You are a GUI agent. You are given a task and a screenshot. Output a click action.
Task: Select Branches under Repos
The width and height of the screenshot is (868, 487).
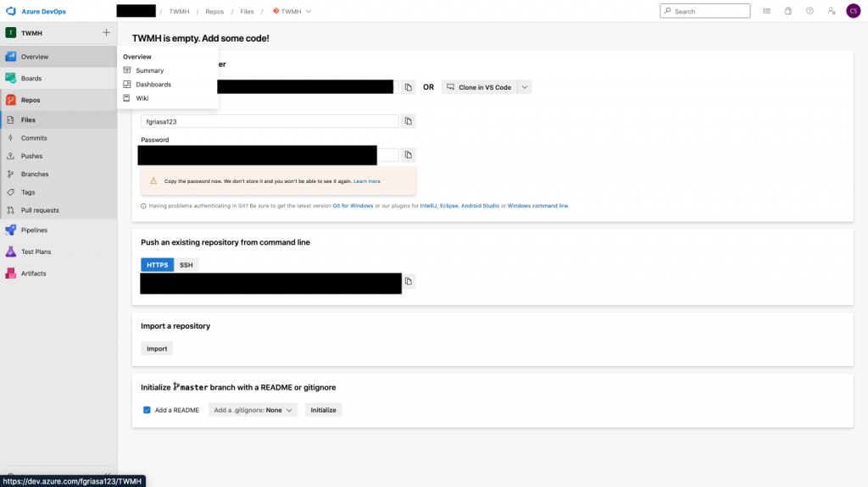(x=58, y=174)
